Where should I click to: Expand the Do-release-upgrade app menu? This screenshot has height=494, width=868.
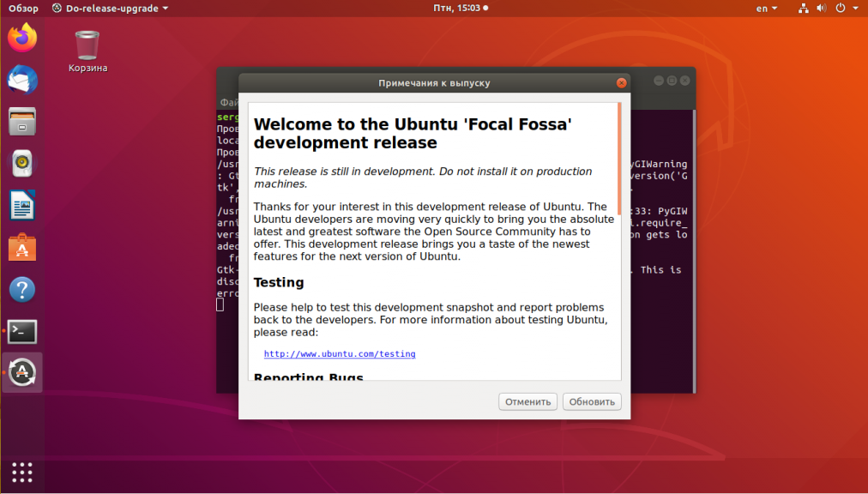(111, 9)
